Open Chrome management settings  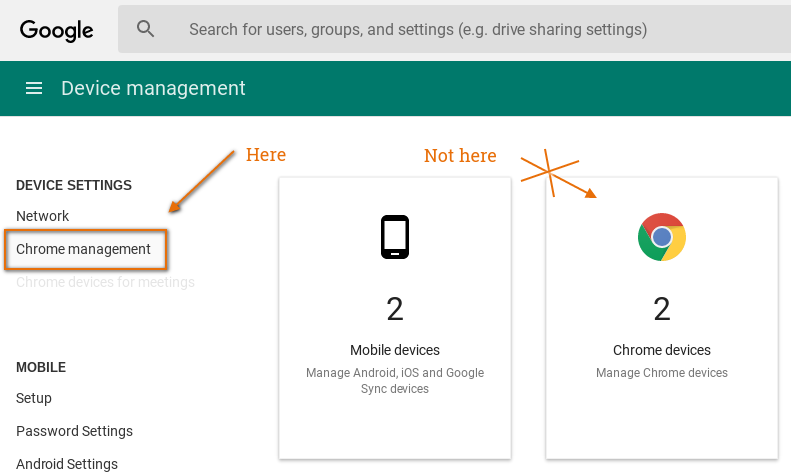(x=83, y=249)
